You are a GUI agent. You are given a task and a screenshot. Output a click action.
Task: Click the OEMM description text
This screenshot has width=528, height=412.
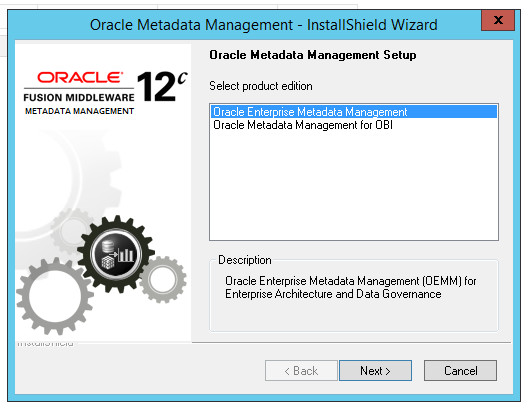pos(351,287)
